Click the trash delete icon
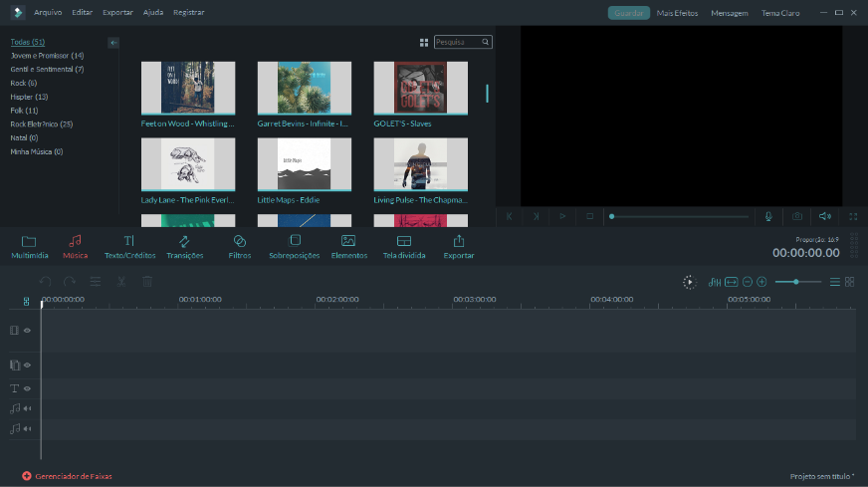The height and width of the screenshot is (487, 868). click(x=147, y=282)
